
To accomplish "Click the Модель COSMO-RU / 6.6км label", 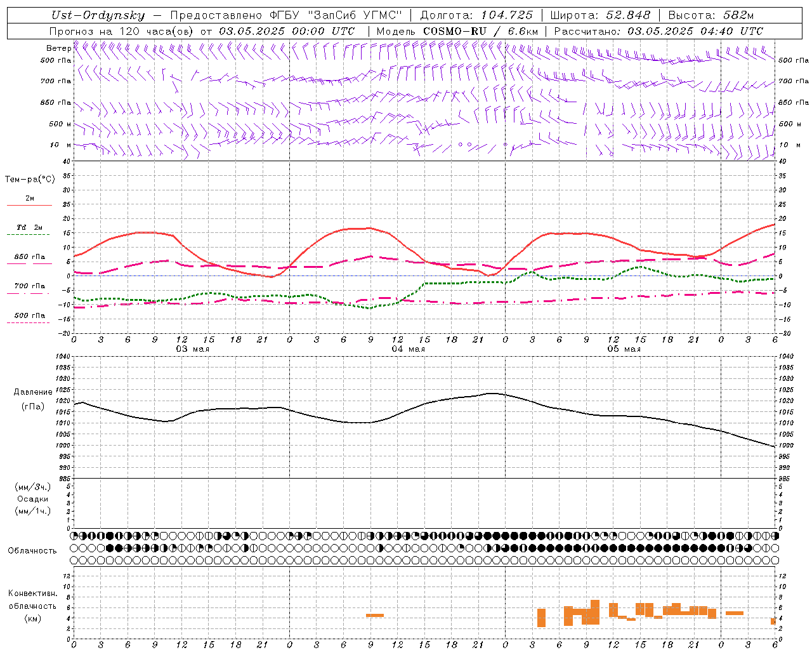I will click(x=457, y=31).
